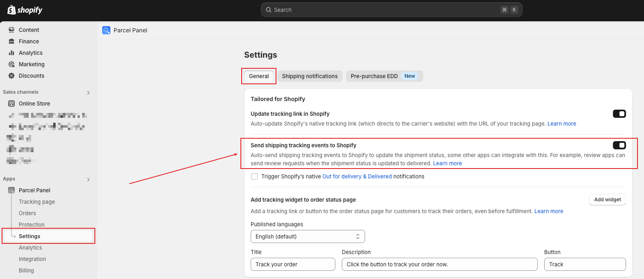Click the widget Button text field
The width and height of the screenshot is (644, 279).
585,264
